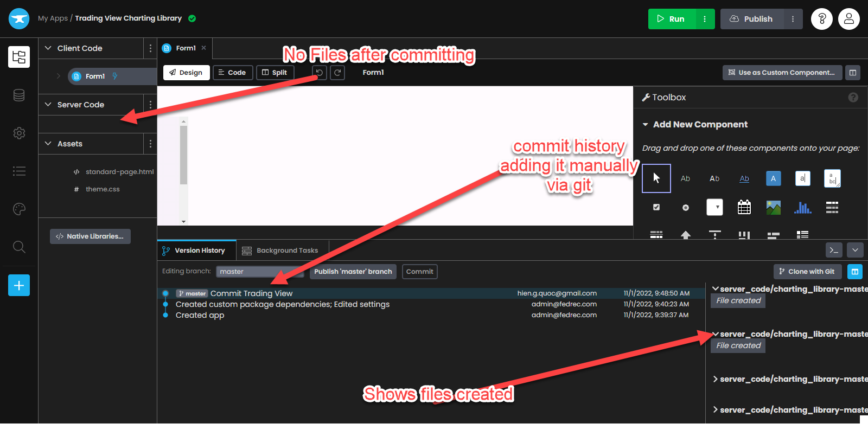Open Native Libraries
The image size is (868, 430).
pyautogui.click(x=90, y=236)
